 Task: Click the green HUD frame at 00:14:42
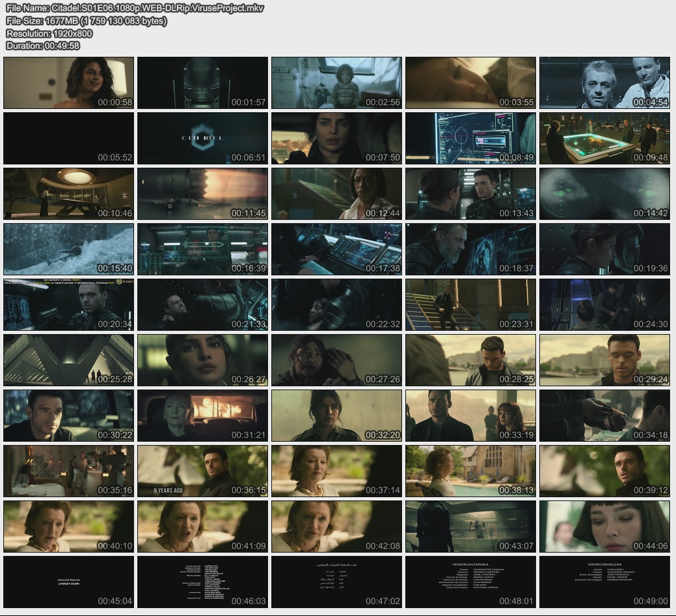[605, 193]
